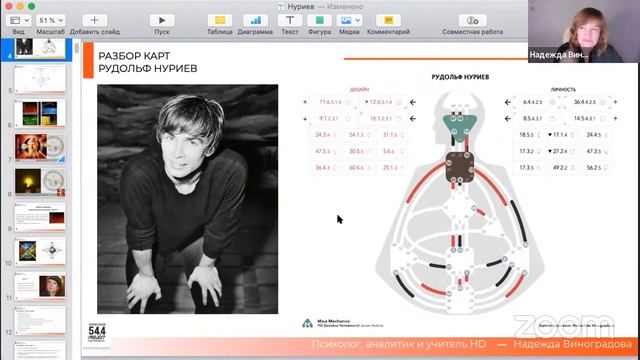Click the РУДОЛЬФ НУРИЕВ chart heading
The image size is (640, 360).
point(460,77)
